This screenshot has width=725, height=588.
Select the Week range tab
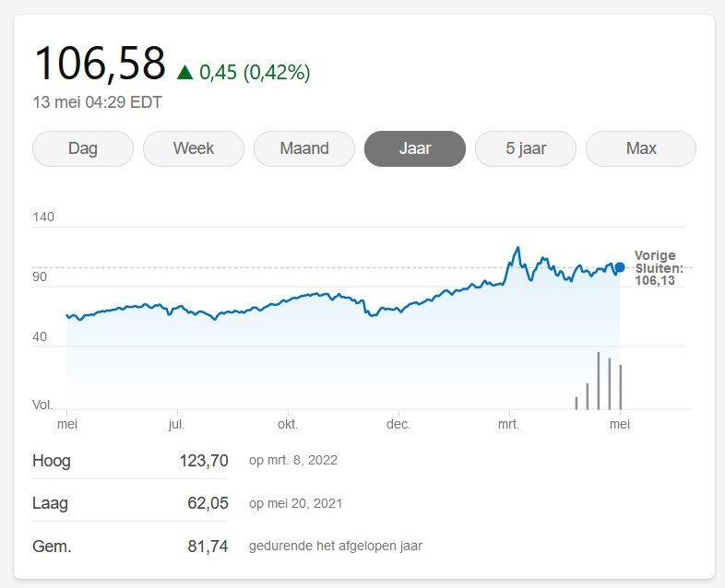tap(194, 148)
